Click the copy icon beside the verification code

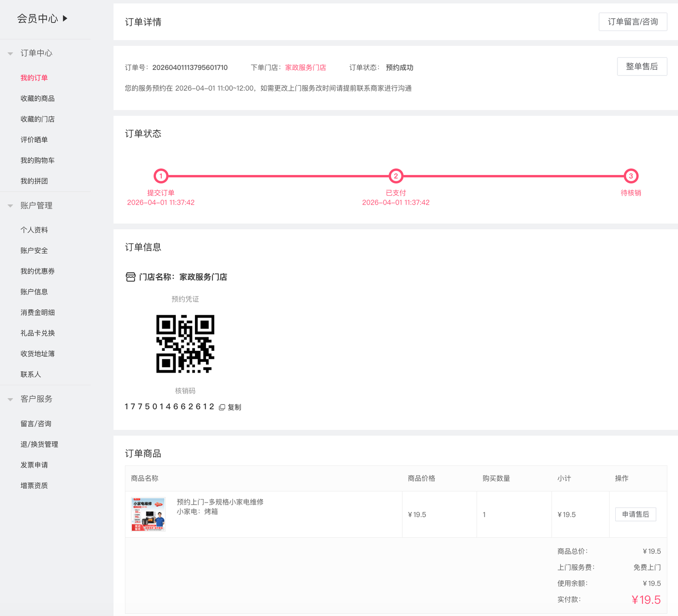click(x=222, y=407)
